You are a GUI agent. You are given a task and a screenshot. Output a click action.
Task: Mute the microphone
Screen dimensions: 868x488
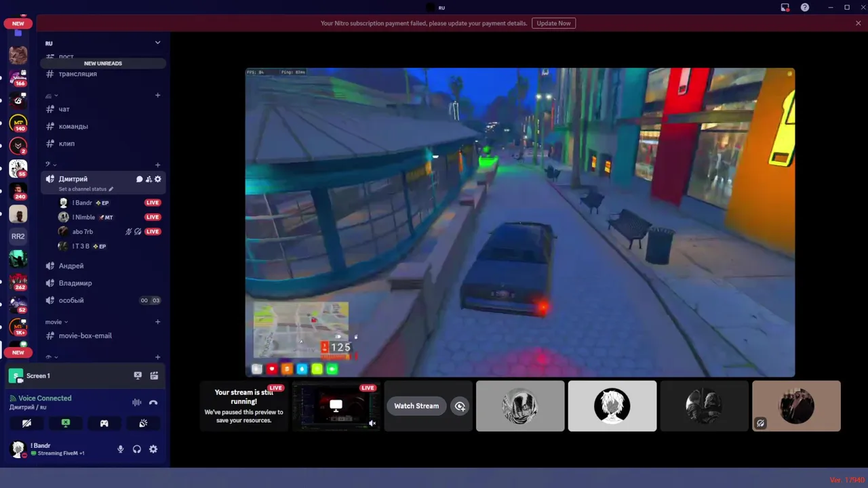coord(121,449)
